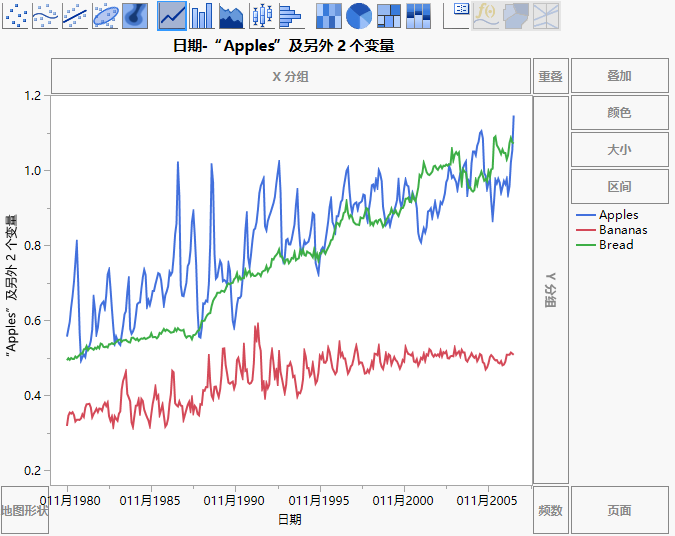Image resolution: width=675 pixels, height=536 pixels.
Task: Select the Line chart element icon
Action: click(172, 15)
